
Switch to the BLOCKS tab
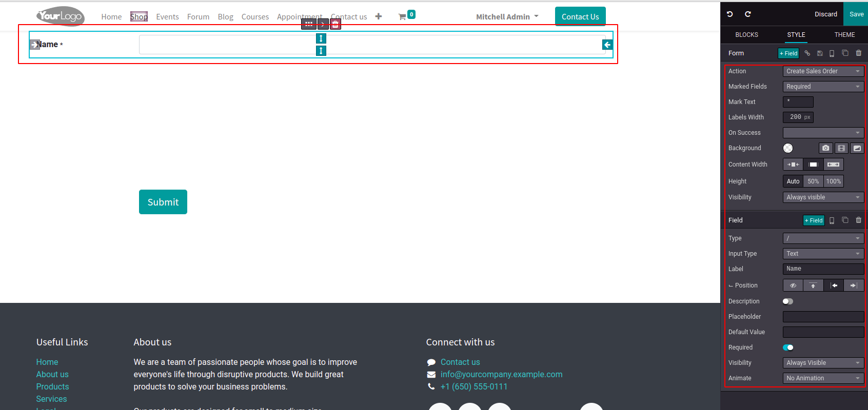pyautogui.click(x=746, y=35)
